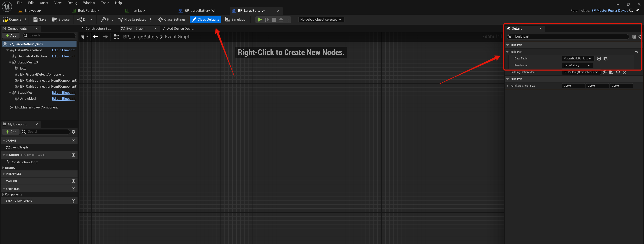
Task: Click the Compile button icon
Action: pyautogui.click(x=6, y=19)
